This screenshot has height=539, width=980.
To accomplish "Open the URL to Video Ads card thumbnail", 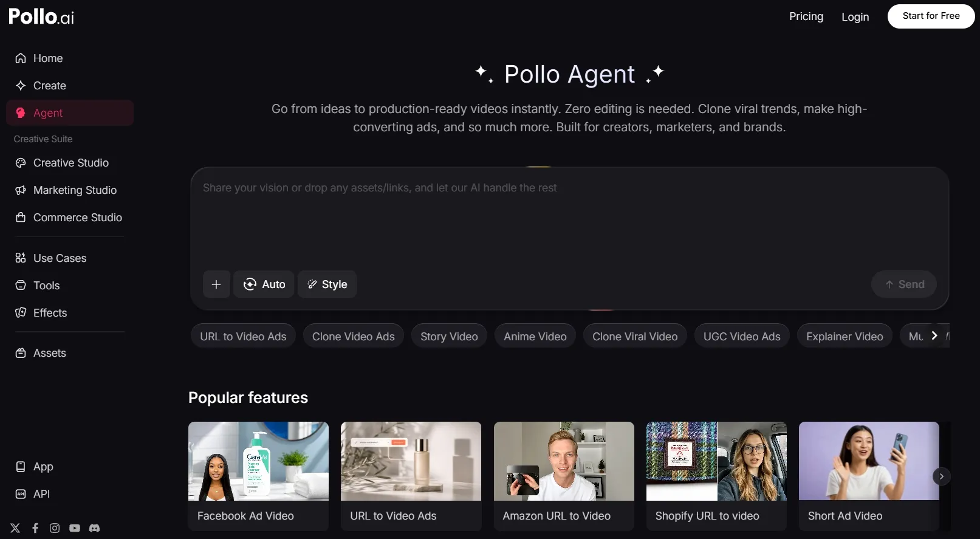I will click(411, 461).
